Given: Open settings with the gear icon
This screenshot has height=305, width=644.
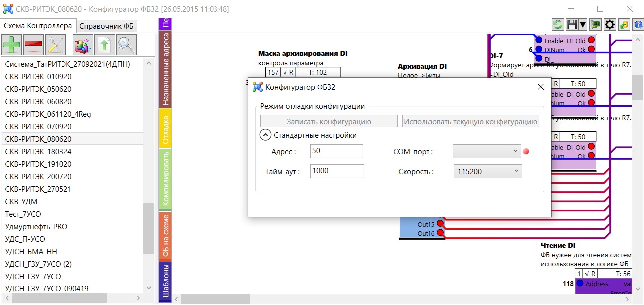Looking at the screenshot, I should pyautogui.click(x=609, y=24).
